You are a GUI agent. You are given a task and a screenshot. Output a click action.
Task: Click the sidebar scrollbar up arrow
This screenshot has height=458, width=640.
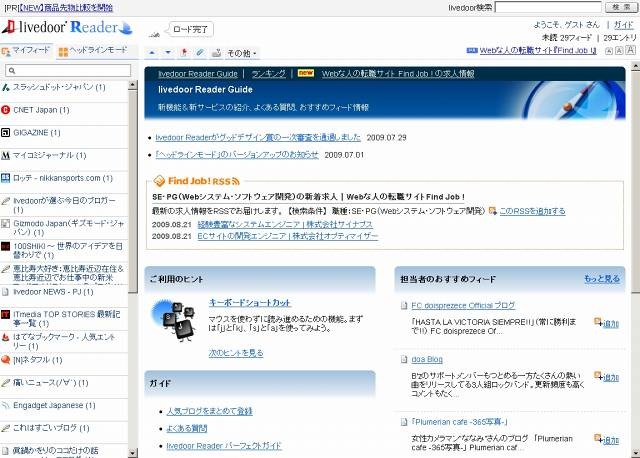133,85
